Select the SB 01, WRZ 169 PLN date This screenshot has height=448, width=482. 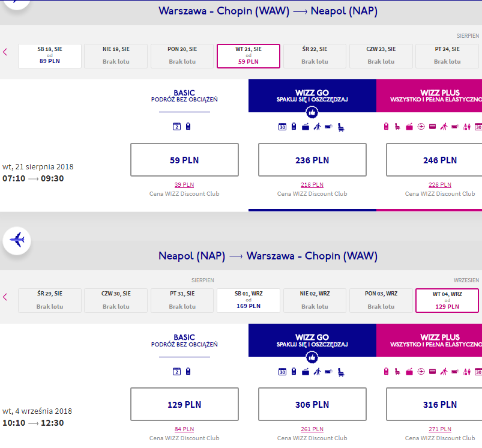[x=249, y=300]
